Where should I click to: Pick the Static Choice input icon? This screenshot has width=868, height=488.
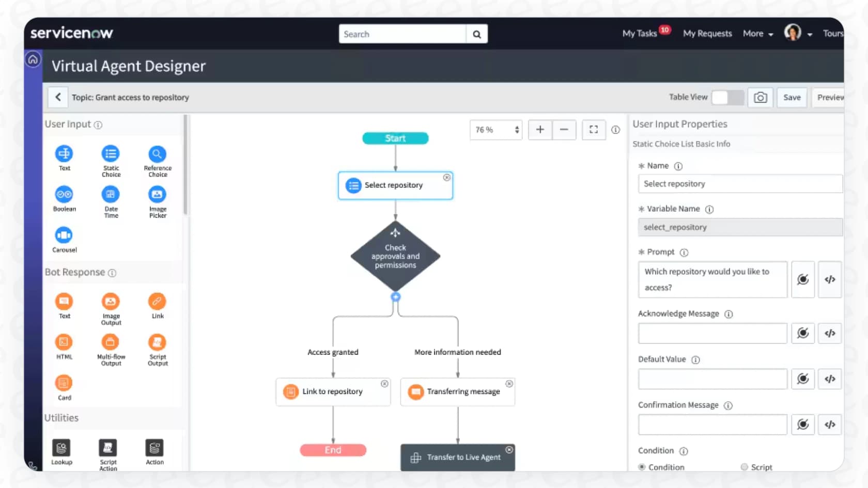click(x=111, y=153)
